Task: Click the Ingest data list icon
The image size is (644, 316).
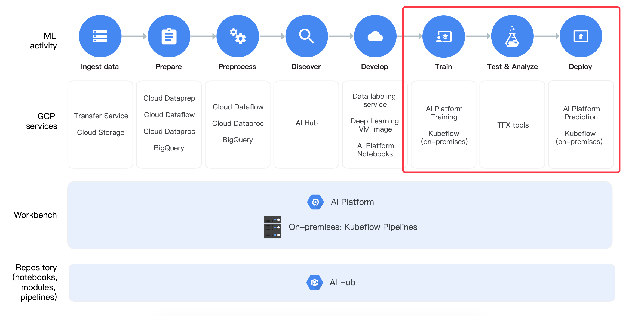Action: 100,36
